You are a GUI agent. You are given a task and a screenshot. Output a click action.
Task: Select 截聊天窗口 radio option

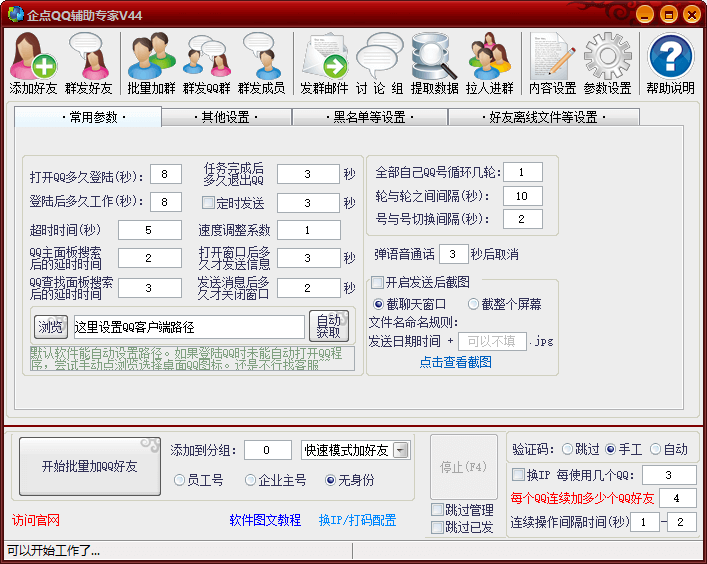378,304
